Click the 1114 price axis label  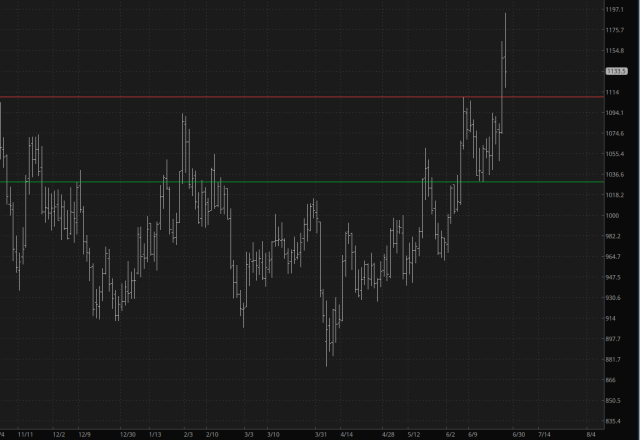pyautogui.click(x=612, y=92)
